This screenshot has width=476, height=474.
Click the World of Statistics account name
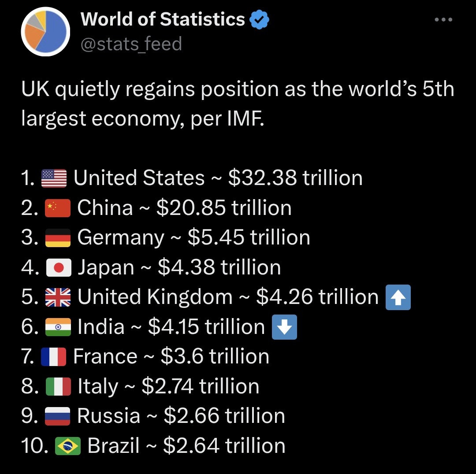[162, 19]
